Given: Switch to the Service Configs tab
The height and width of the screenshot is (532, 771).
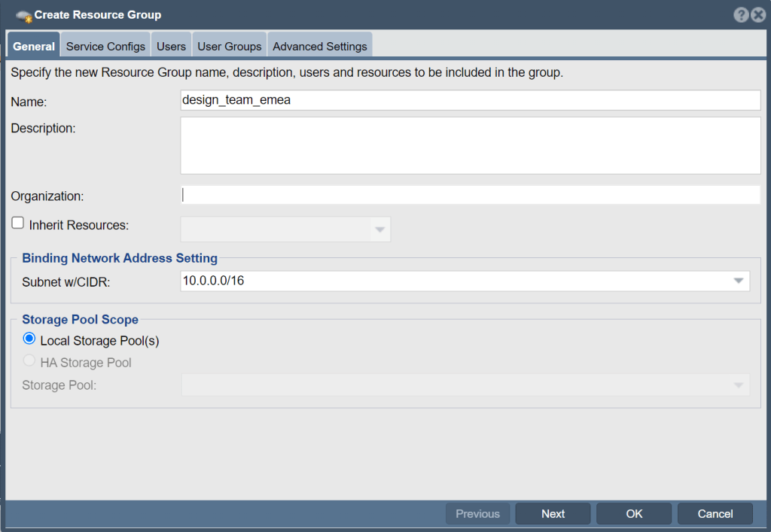Looking at the screenshot, I should point(105,46).
